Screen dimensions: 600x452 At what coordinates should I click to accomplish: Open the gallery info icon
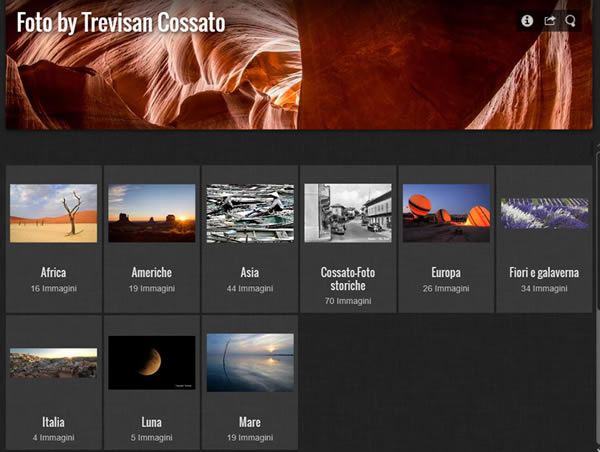[527, 21]
